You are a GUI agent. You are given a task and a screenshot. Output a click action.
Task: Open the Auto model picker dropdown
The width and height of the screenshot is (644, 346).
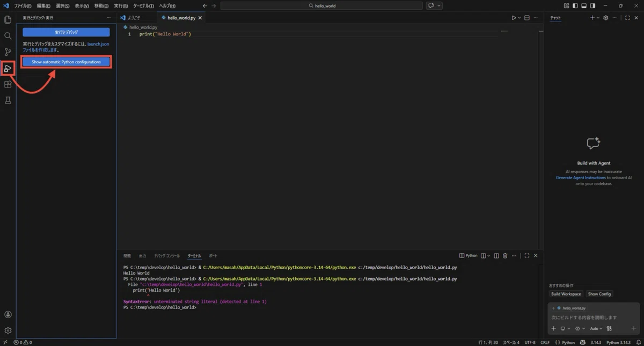(596, 328)
